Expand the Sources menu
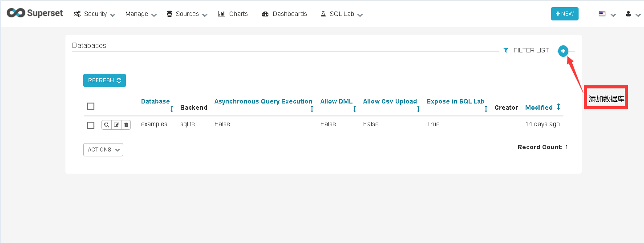Image resolution: width=644 pixels, height=243 pixels. point(187,14)
